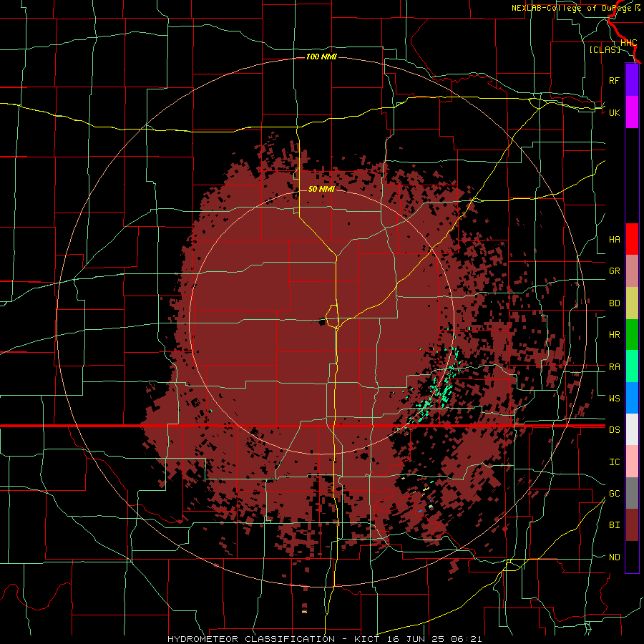Click the HR dark green legend swatch
The image size is (644, 644).
(632, 335)
